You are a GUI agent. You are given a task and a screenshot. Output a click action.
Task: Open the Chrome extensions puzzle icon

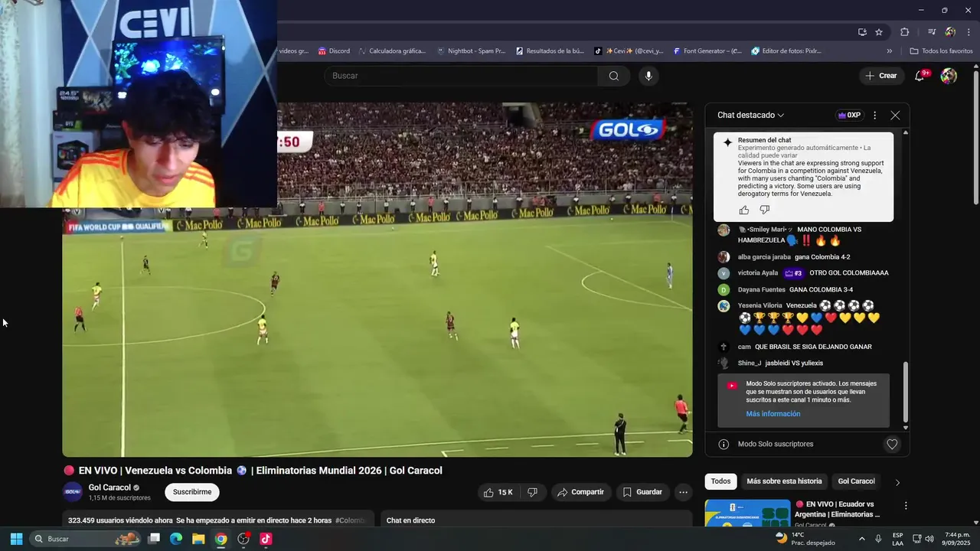(904, 32)
